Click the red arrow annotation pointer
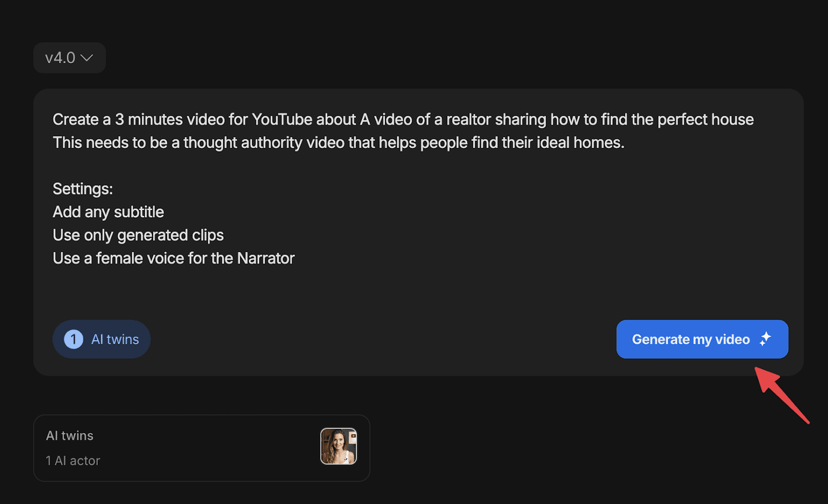This screenshot has height=504, width=828. (x=781, y=394)
